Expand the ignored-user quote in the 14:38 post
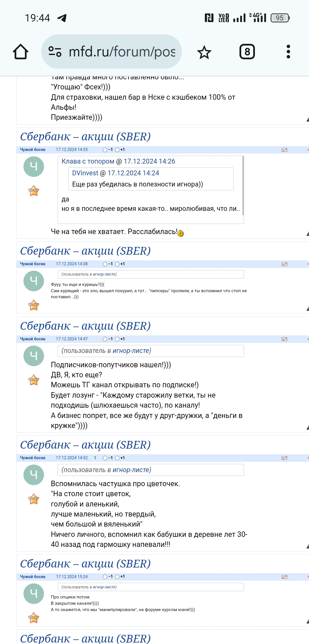 pos(150,274)
